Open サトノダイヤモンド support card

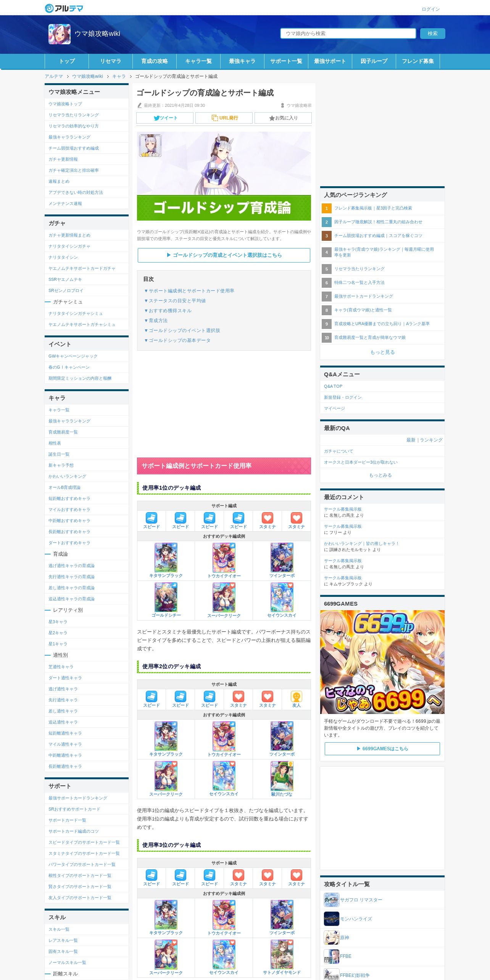[x=282, y=954]
